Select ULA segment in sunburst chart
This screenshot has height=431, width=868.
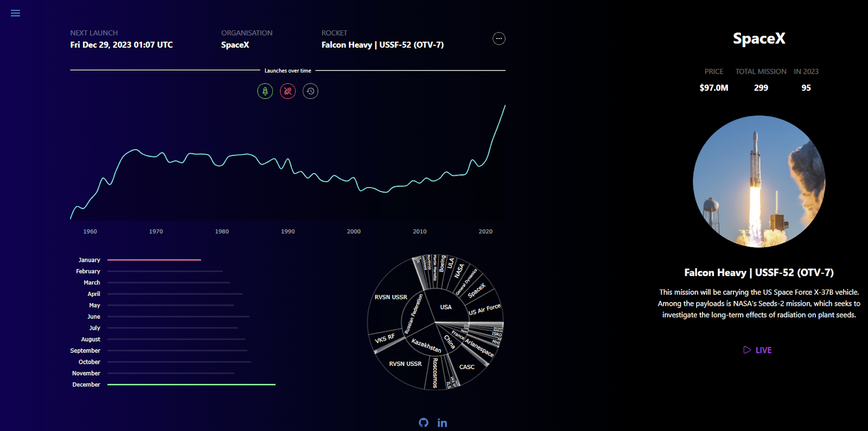pyautogui.click(x=451, y=264)
